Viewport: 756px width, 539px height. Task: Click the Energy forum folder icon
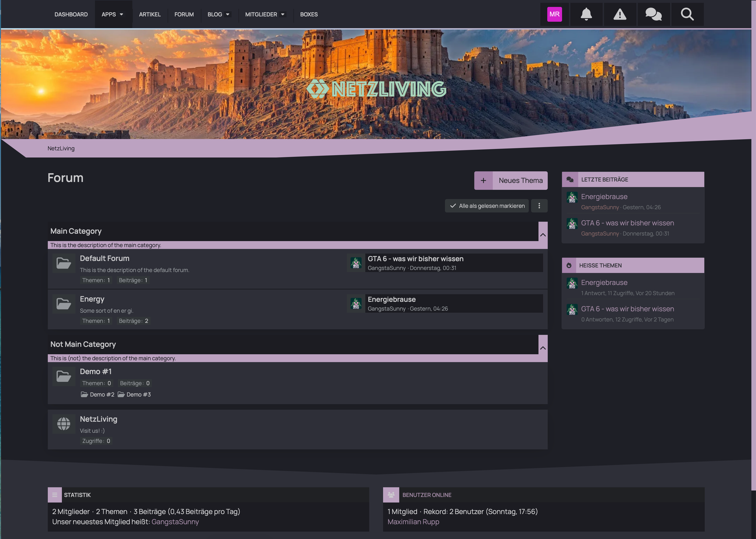pos(63,303)
